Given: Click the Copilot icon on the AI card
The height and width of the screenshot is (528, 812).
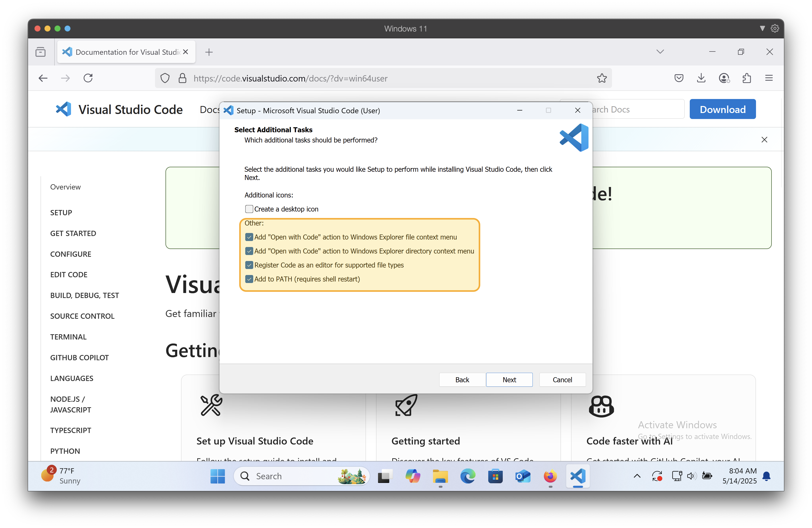Looking at the screenshot, I should tap(601, 406).
